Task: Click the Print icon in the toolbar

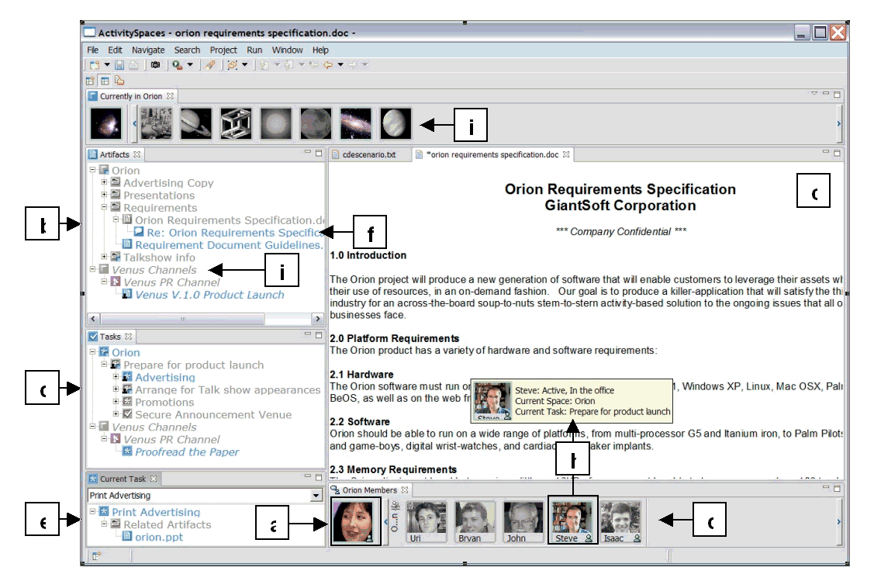Action: coord(133,66)
